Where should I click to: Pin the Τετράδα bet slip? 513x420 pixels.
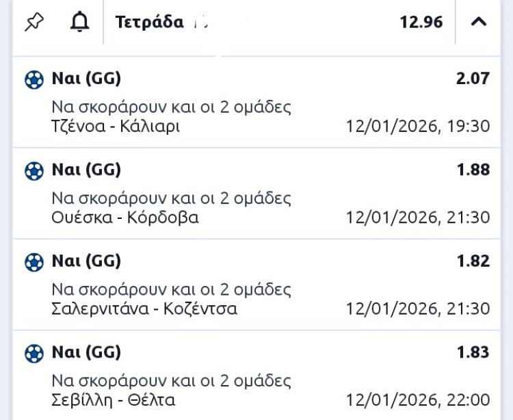(x=34, y=22)
